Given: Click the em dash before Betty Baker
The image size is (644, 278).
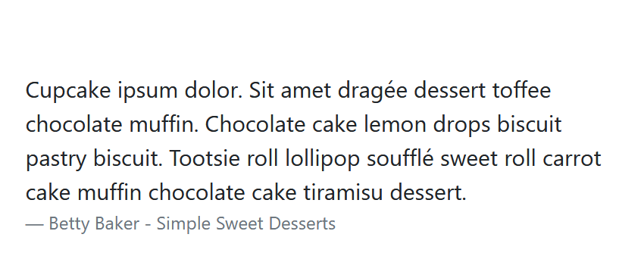Looking at the screenshot, I should click(35, 225).
